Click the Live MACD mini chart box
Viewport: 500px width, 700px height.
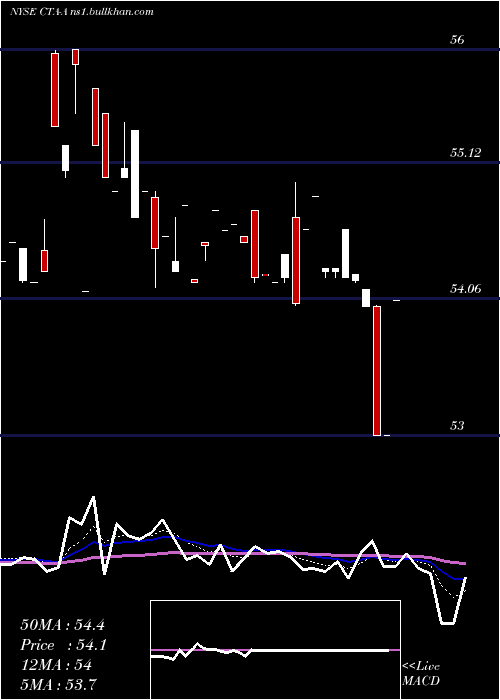pyautogui.click(x=275, y=650)
